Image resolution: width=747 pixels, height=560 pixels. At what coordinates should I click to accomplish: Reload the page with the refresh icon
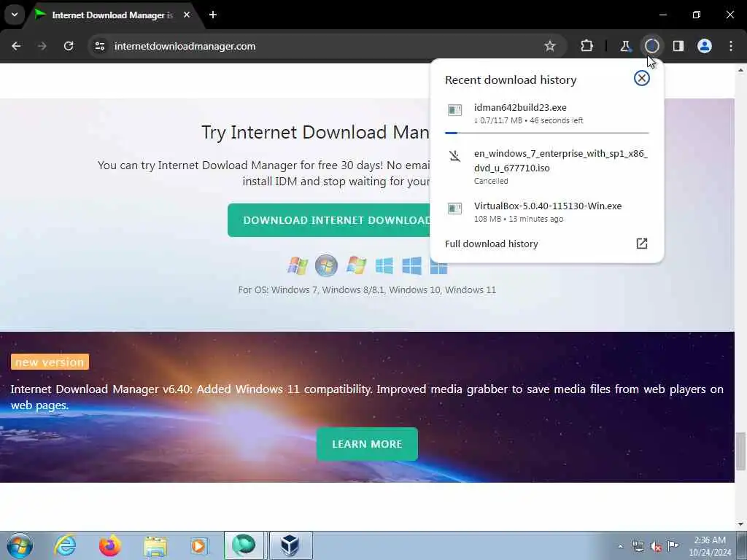[69, 46]
